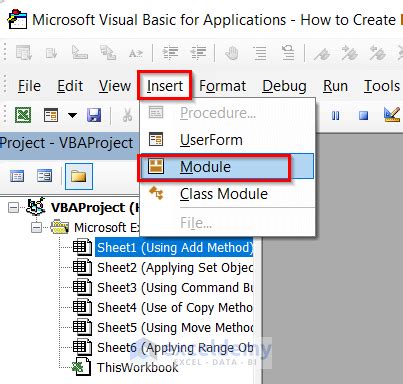
Task: Toggle Design Mode icon
Action: click(x=392, y=115)
